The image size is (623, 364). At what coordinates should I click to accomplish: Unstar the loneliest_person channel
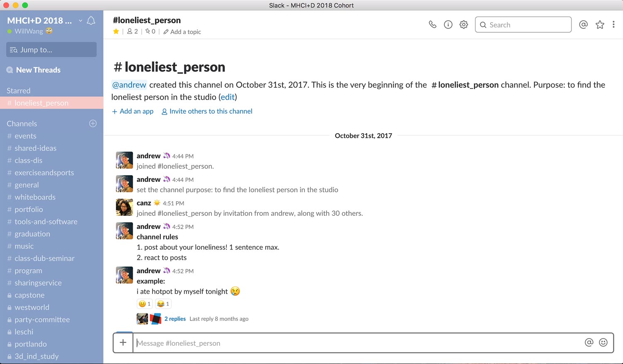116,32
